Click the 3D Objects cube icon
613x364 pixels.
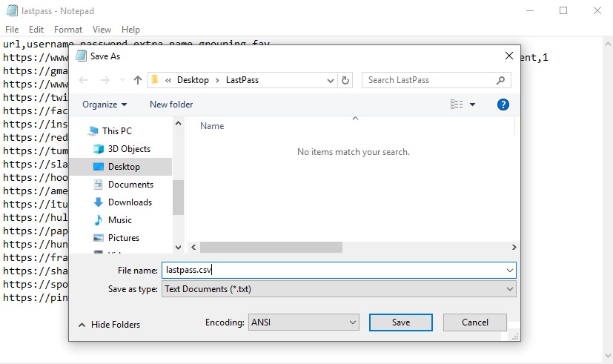click(99, 149)
